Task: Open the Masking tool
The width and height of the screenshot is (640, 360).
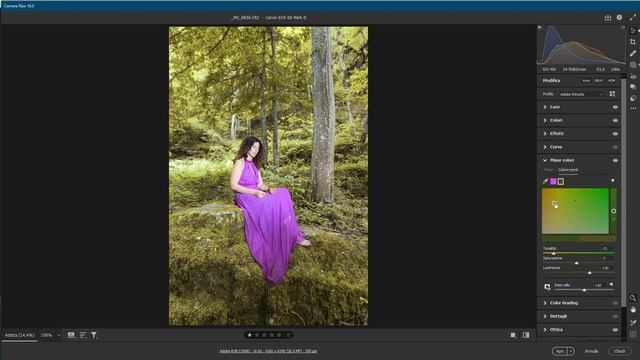Action: tap(633, 65)
